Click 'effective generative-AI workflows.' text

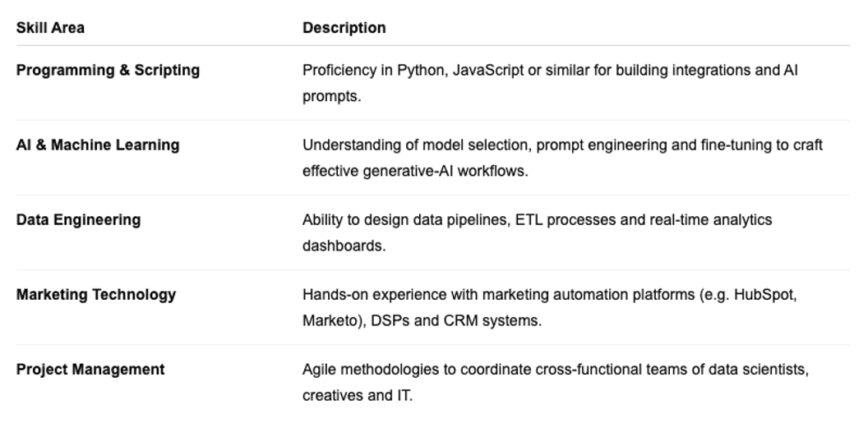[x=415, y=172]
